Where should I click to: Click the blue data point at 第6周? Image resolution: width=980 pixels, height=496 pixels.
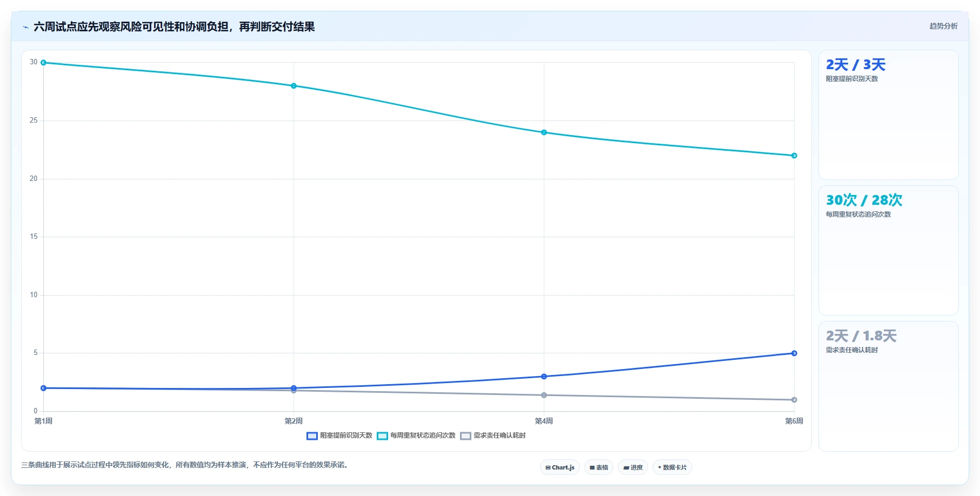tap(794, 353)
